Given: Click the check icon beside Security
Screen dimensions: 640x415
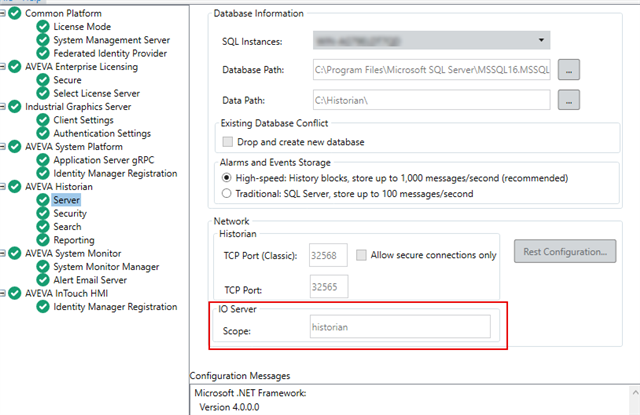Looking at the screenshot, I should point(43,213).
